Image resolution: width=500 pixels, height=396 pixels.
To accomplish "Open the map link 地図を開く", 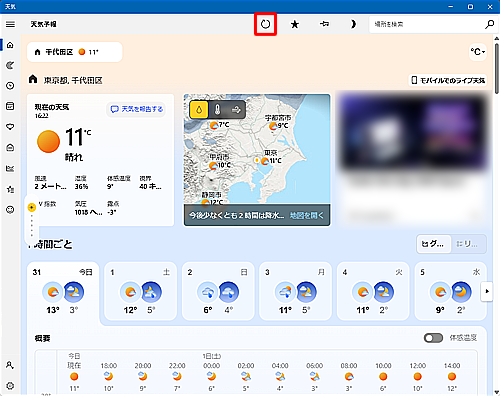I will 307,215.
